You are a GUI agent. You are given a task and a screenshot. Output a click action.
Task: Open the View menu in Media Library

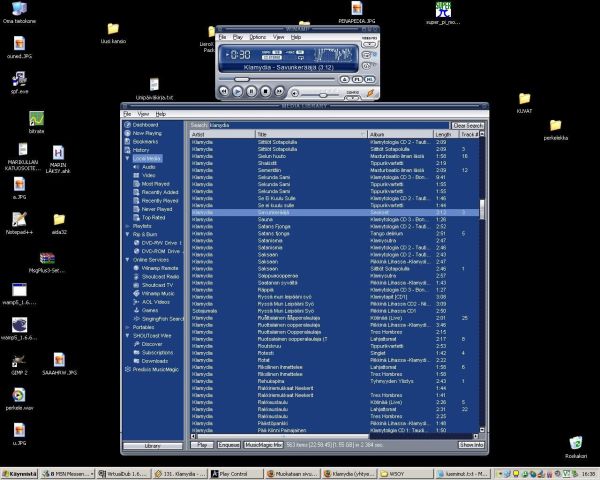144,114
